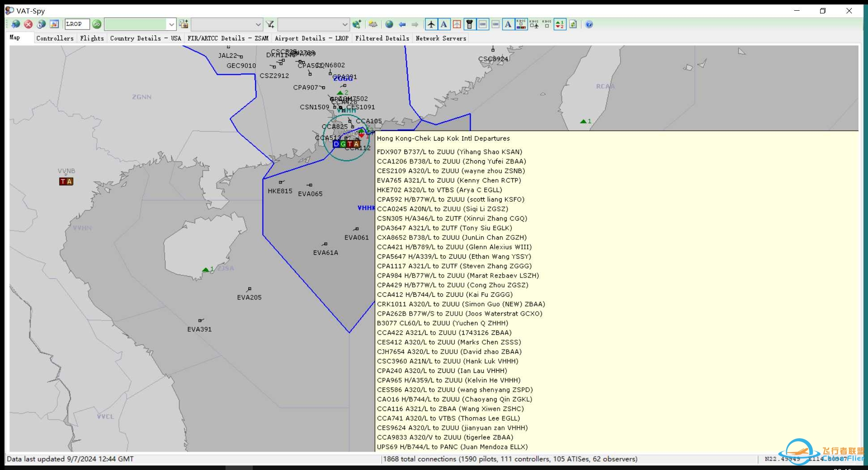The height and width of the screenshot is (470, 868).
Task: Click the UPS69 H/B744/L to PANC row
Action: 452,447
